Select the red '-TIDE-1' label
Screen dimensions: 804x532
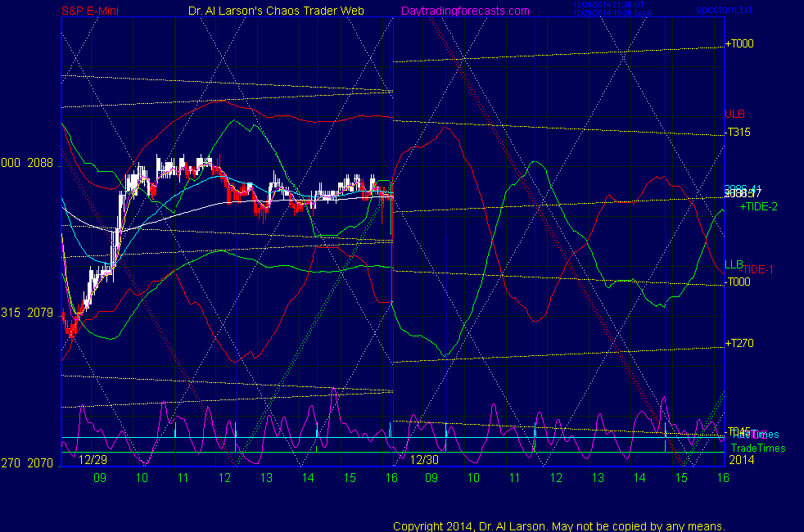pyautogui.click(x=757, y=269)
